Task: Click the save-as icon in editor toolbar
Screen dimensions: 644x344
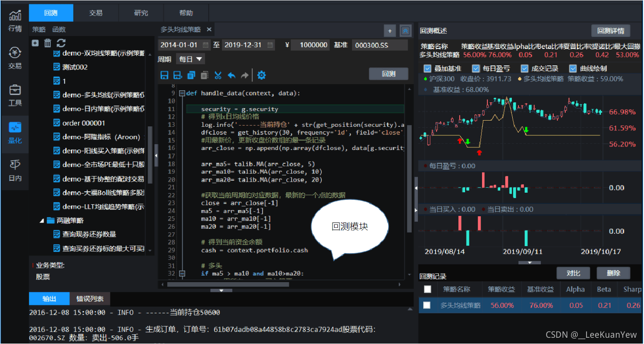Action: tap(178, 75)
